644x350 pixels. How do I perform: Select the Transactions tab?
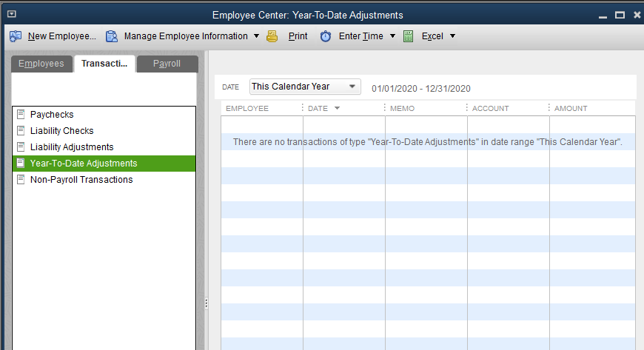coord(104,64)
